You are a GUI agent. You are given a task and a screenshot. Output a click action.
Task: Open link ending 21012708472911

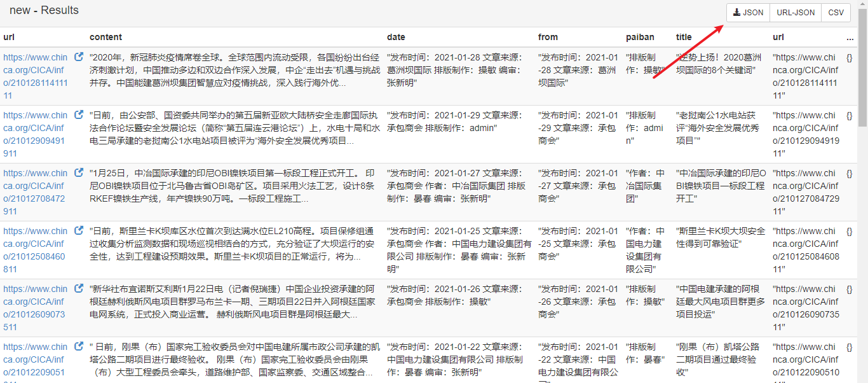(36, 192)
